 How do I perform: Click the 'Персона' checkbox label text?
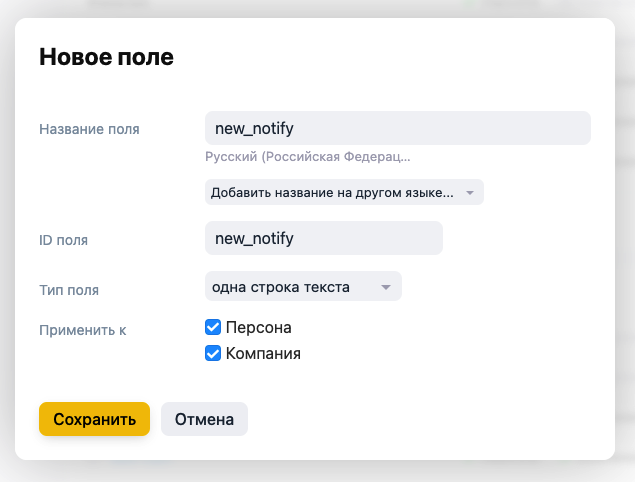tap(258, 327)
